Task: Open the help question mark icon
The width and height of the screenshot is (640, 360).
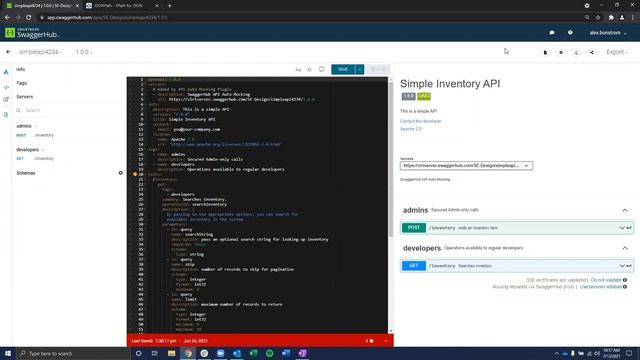Action: coord(570,33)
